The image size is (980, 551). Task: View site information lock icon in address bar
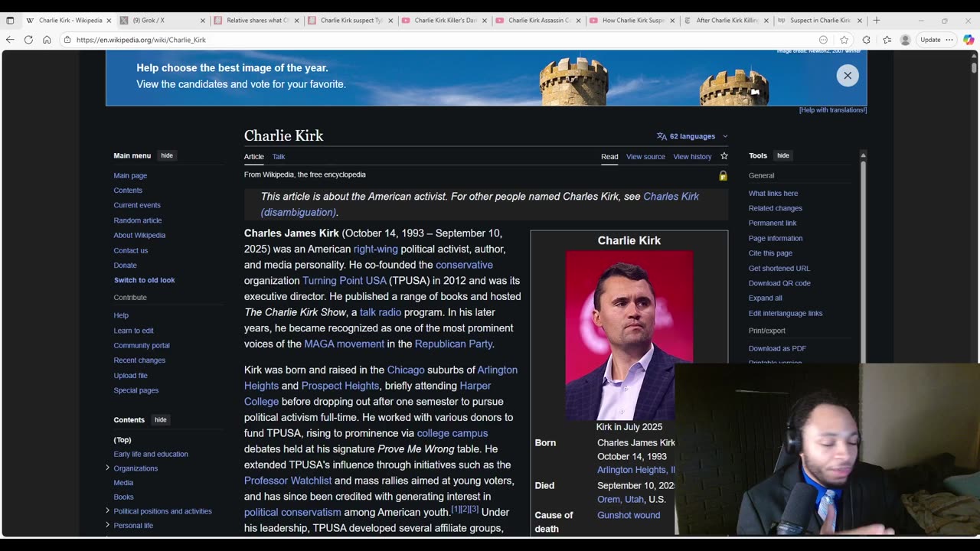click(67, 40)
